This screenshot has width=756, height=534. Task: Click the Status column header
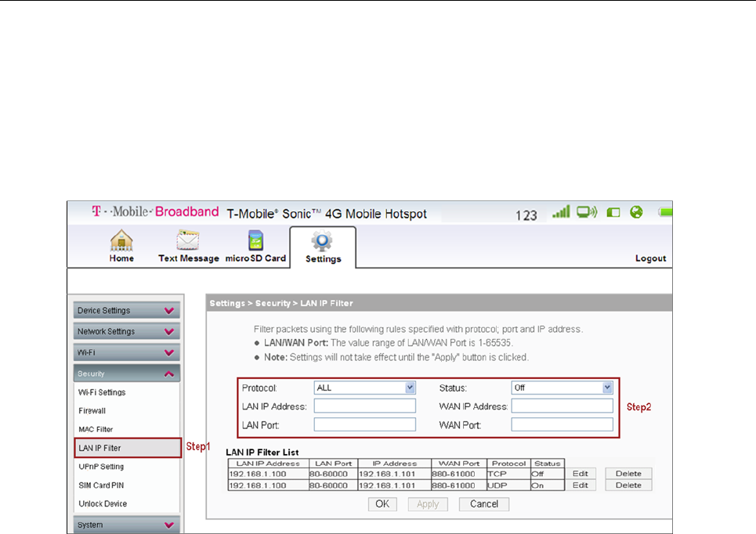548,464
